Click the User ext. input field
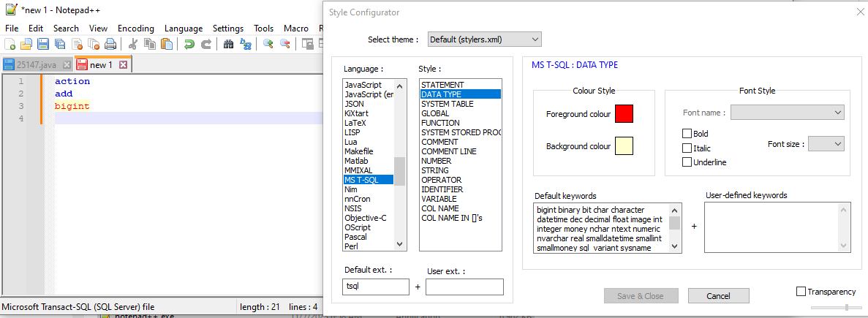Viewport: 868px width, 318px height. (x=464, y=287)
